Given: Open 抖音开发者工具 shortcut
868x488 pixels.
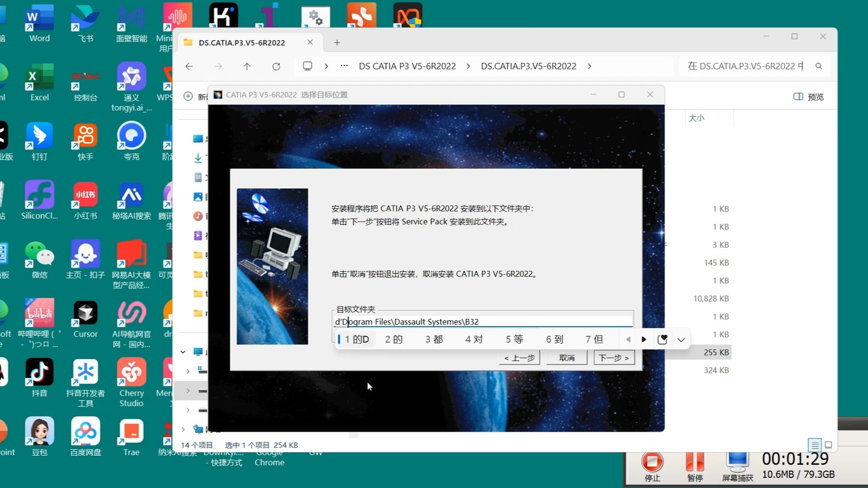Looking at the screenshot, I should (85, 383).
